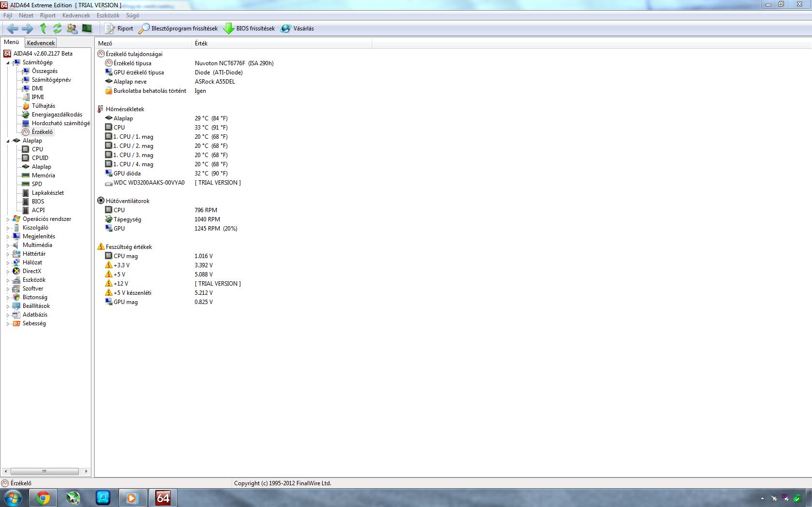
Task: Click Illesztőprogram frissítések button
Action: pyautogui.click(x=178, y=29)
